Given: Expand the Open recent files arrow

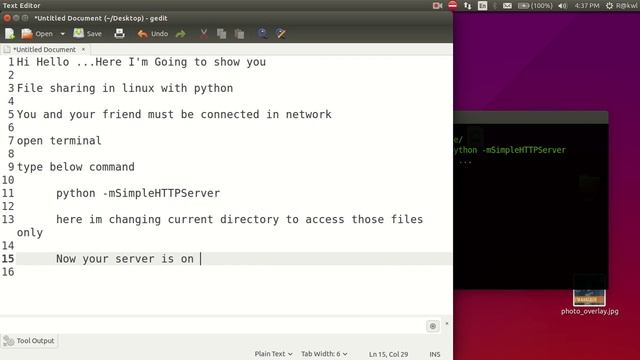Looking at the screenshot, I should 62,34.
